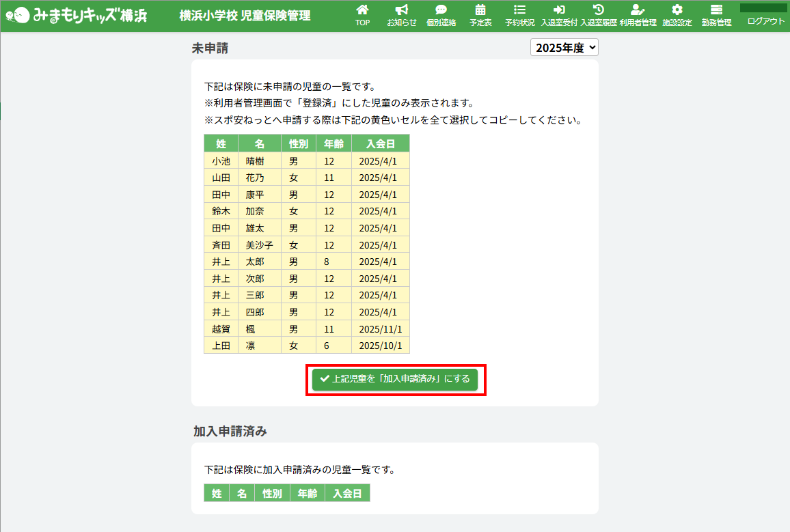Click the ログアウト link
Image resolution: width=790 pixels, height=532 pixels.
click(x=765, y=21)
